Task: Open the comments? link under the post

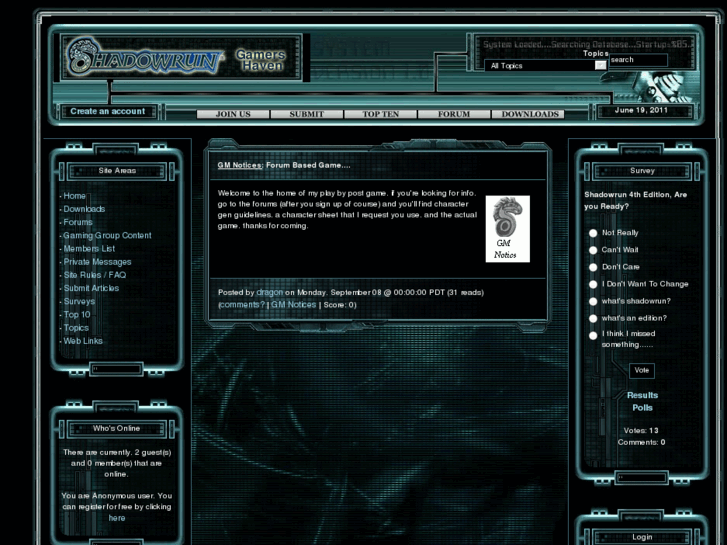Action: 242,305
